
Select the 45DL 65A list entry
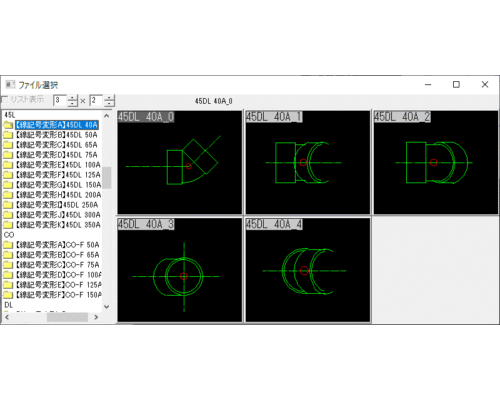57,145
